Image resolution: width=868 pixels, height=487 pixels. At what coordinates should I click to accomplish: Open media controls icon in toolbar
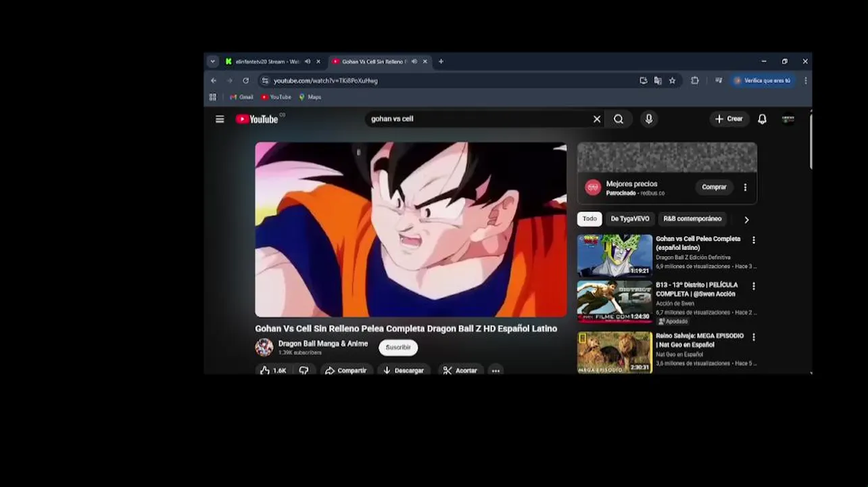click(719, 80)
